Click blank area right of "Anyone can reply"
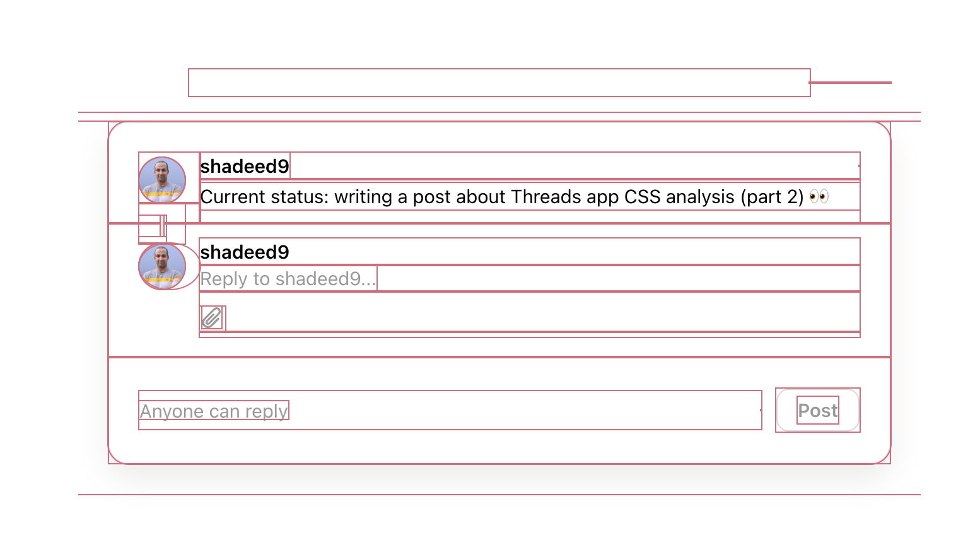 point(523,411)
